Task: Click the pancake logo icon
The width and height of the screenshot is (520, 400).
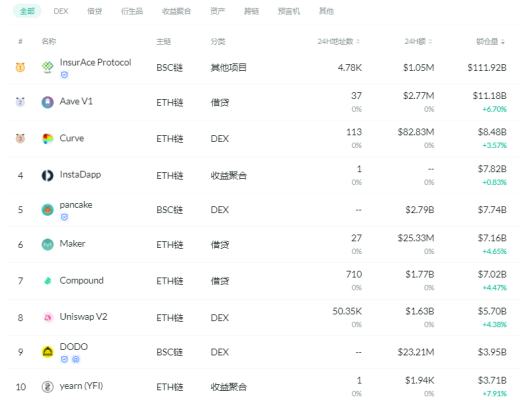Action: [x=48, y=210]
